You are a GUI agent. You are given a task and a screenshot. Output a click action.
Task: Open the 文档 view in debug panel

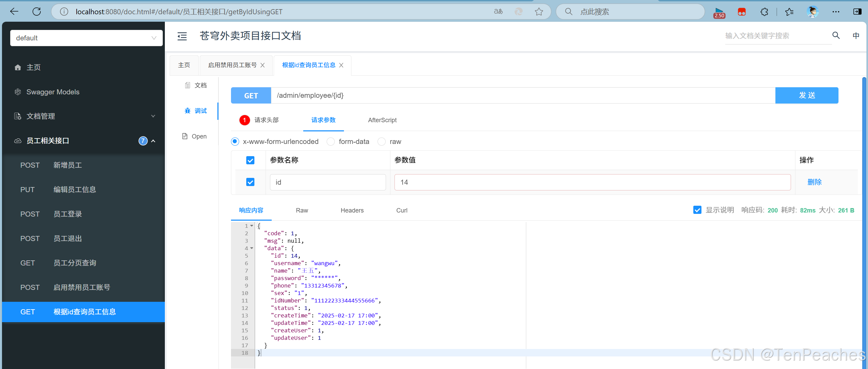coord(196,85)
